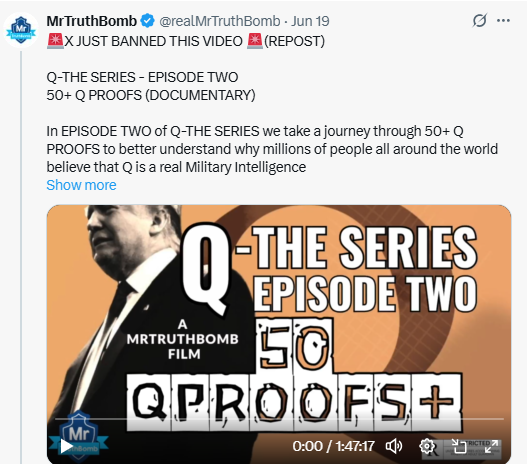This screenshot has height=464, width=527.
Task: Open the MrTruthBomb display name link
Action: [x=91, y=21]
